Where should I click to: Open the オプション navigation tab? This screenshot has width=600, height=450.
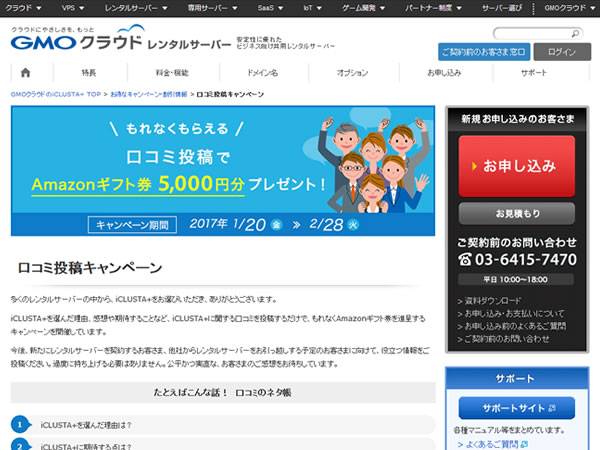tap(352, 72)
